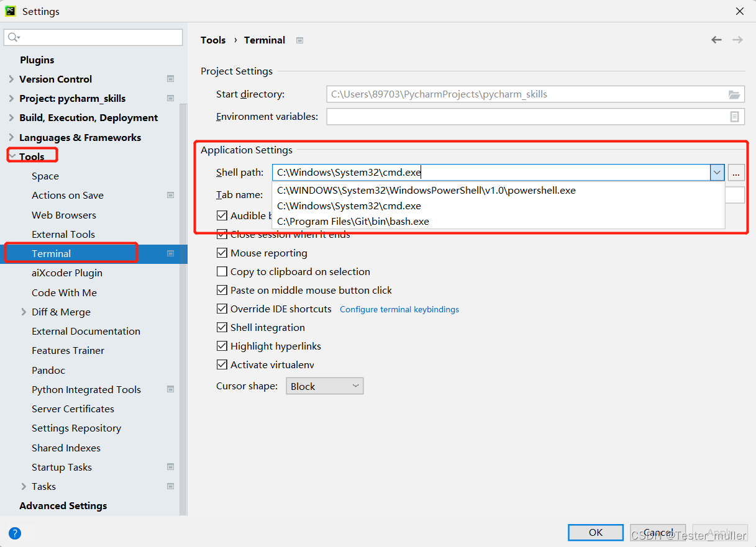Open the External Documentation settings page
Screen dimensions: 756x547
click(x=86, y=331)
